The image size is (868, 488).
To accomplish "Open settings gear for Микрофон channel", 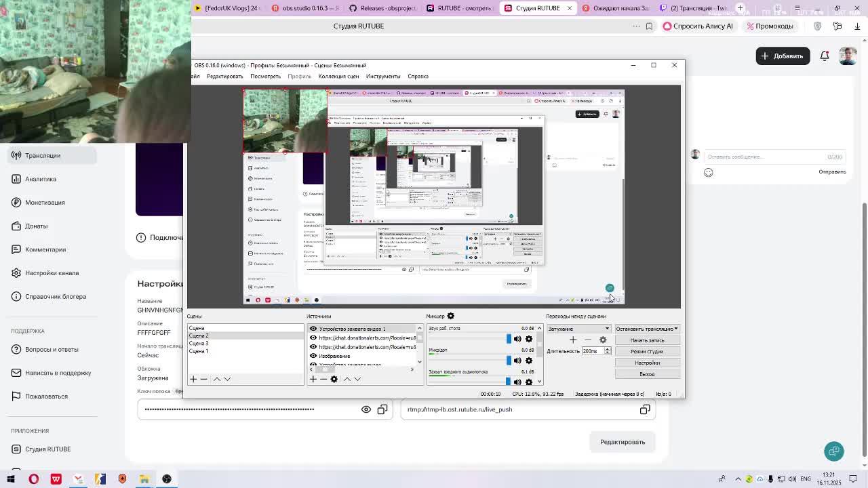I will coord(529,360).
